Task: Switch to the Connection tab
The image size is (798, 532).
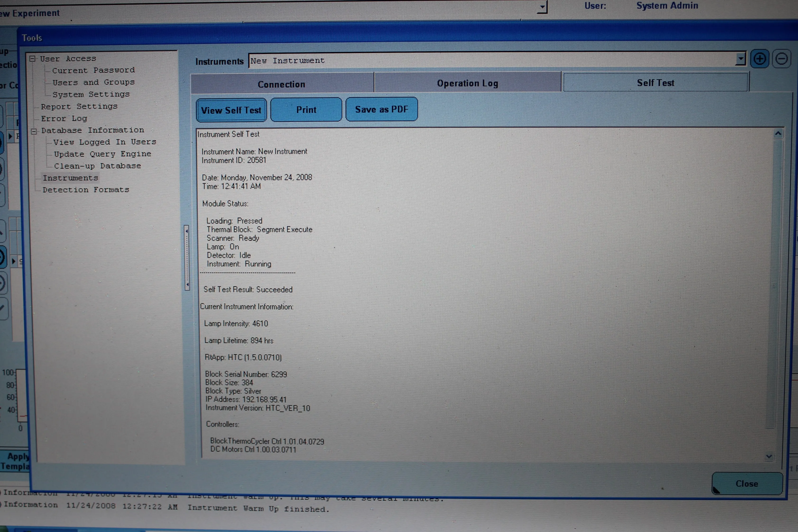Action: [282, 83]
